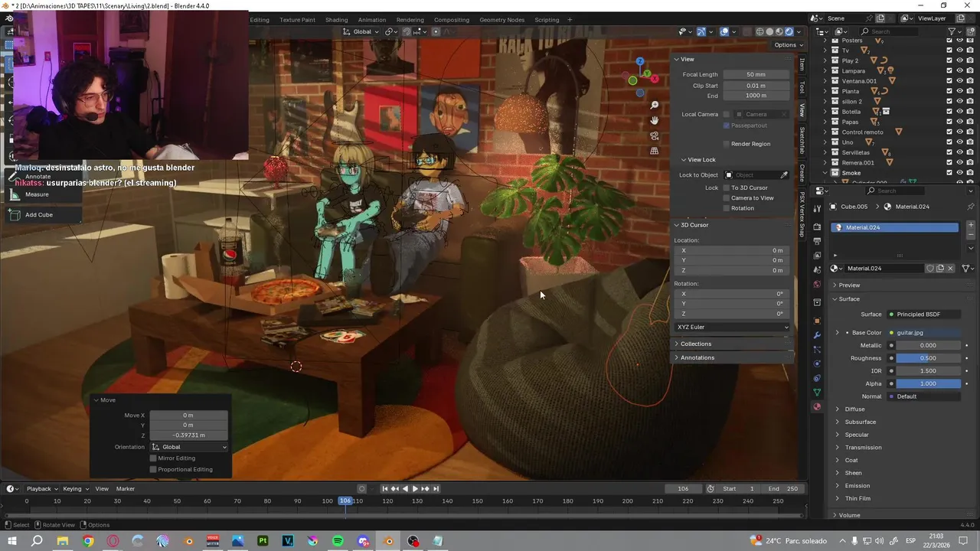Open Physics properties tab icon
Viewport: 980px width, 551px height.
817,364
